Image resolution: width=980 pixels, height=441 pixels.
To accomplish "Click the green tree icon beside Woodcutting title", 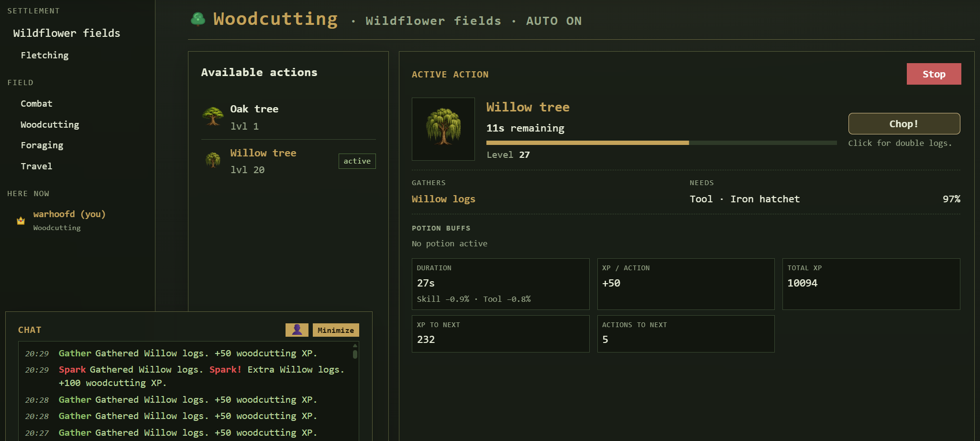I will point(198,19).
